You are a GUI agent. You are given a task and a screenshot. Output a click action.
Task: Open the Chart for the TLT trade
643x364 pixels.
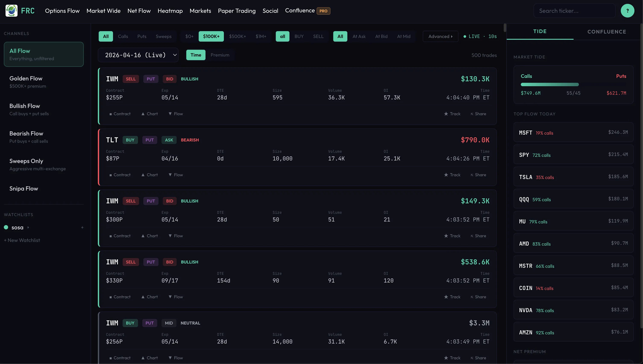point(149,175)
